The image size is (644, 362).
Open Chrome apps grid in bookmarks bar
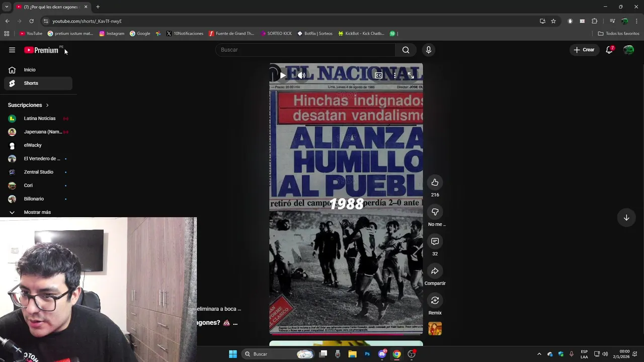click(7, 34)
